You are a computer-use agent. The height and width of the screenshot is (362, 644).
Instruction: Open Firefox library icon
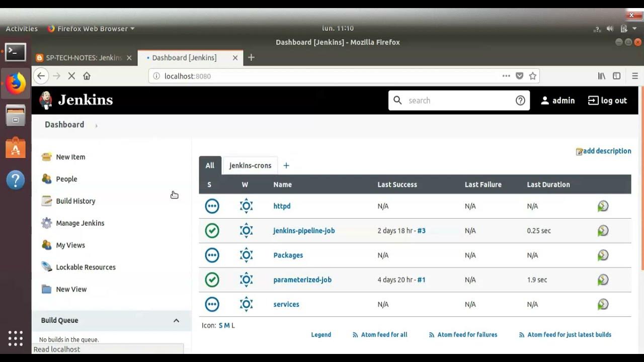pos(601,76)
